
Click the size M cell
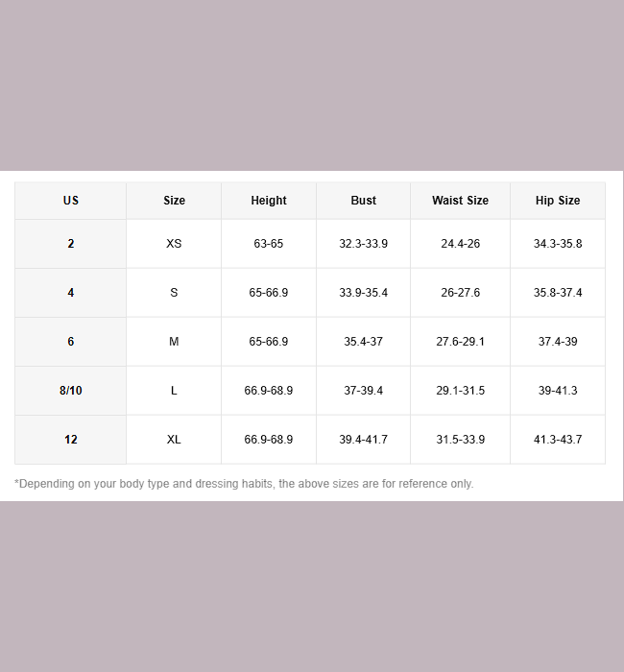tap(174, 342)
